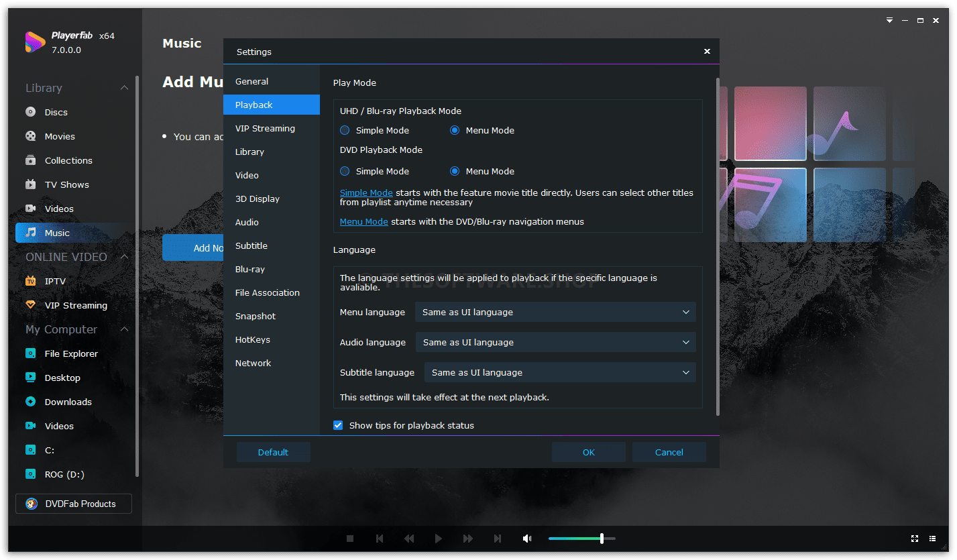The image size is (957, 560).
Task: Open the Snapshot settings tab
Action: [x=272, y=317]
